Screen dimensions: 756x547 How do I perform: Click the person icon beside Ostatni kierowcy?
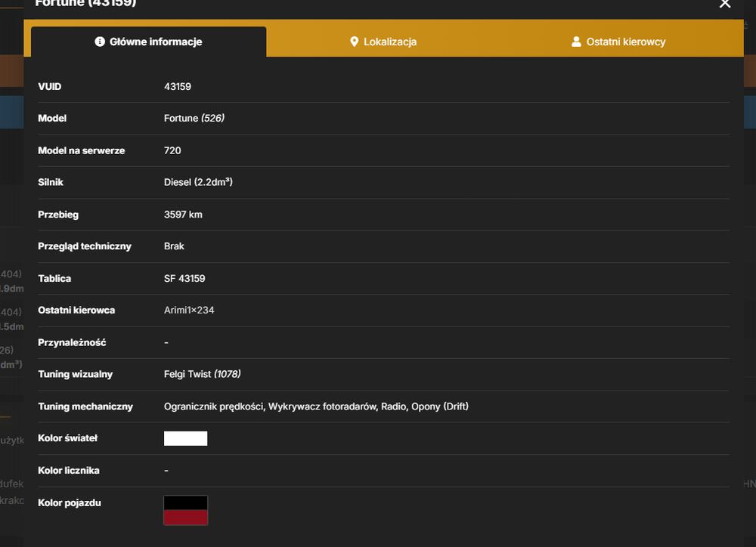click(x=576, y=42)
